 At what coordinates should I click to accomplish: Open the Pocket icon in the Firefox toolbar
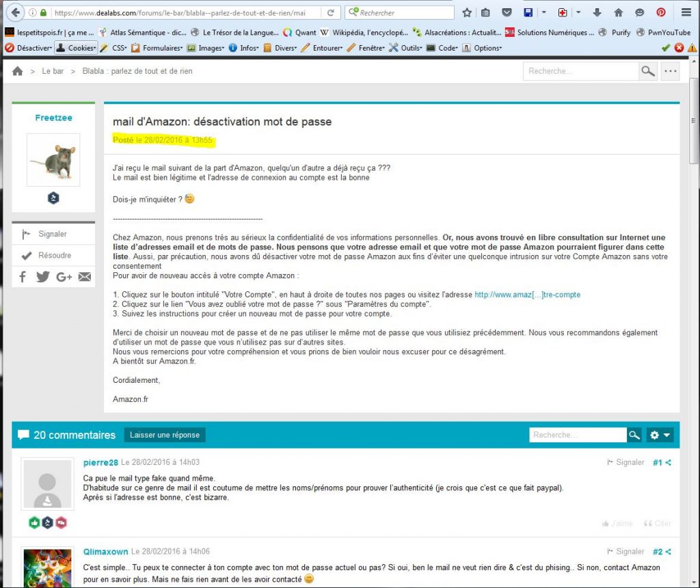(507, 12)
